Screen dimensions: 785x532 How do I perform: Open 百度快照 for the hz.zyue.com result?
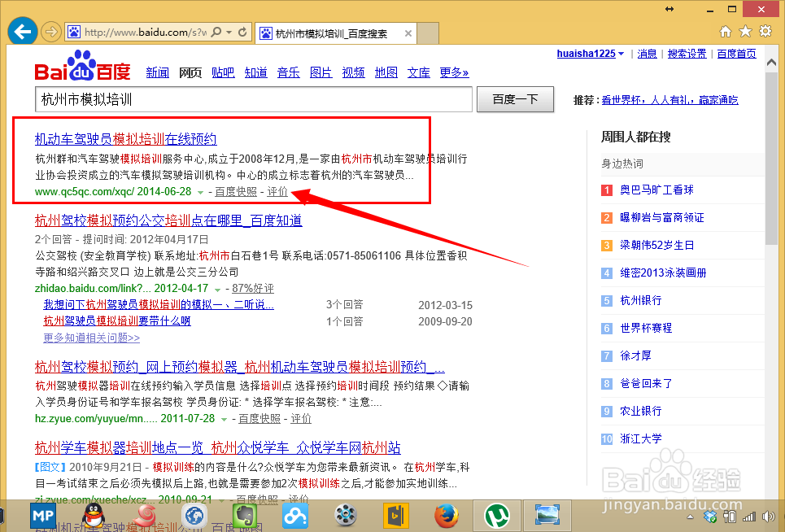(259, 418)
